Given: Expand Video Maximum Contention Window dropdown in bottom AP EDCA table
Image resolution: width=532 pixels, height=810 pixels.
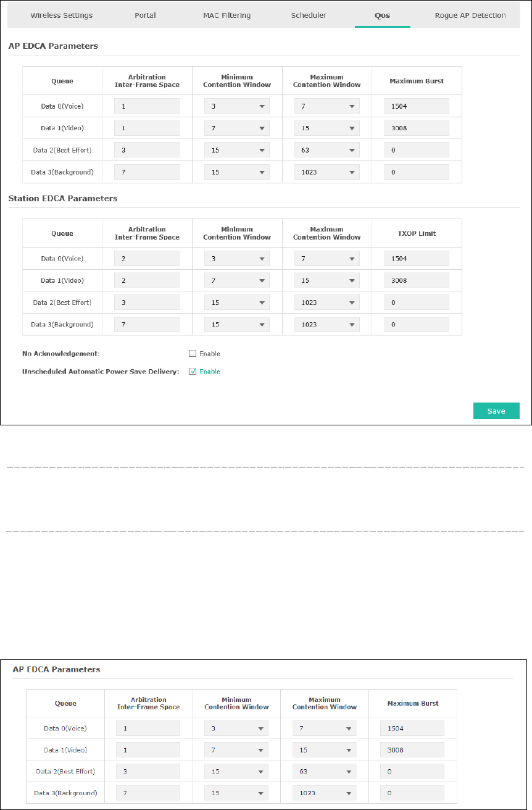Looking at the screenshot, I should pyautogui.click(x=325, y=750).
